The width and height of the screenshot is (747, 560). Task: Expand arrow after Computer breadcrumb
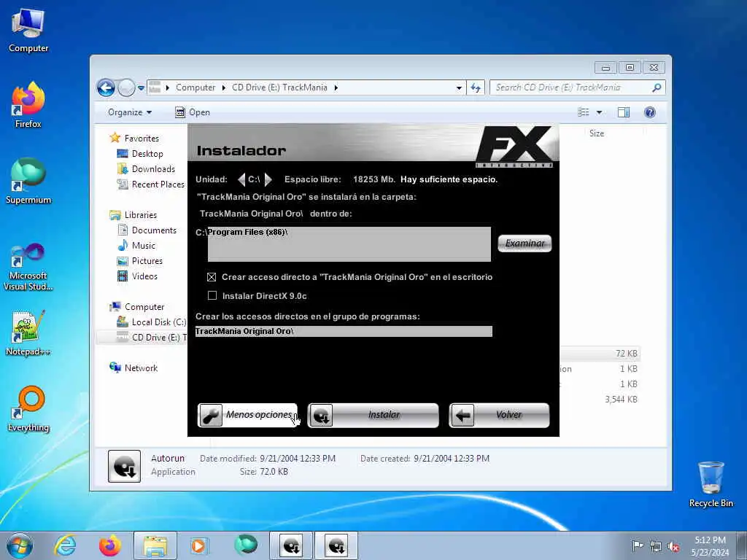(223, 87)
